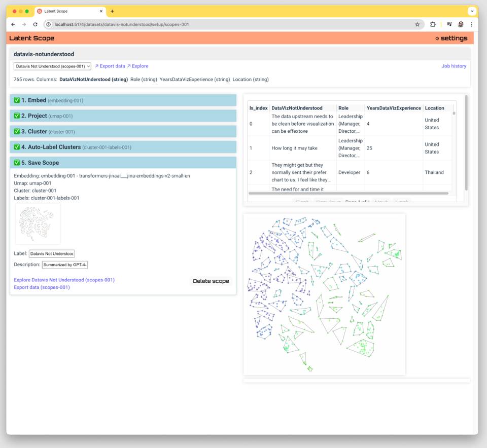Screen dimensions: 487x448
Task: Click the Label text field
Action: tap(52, 253)
